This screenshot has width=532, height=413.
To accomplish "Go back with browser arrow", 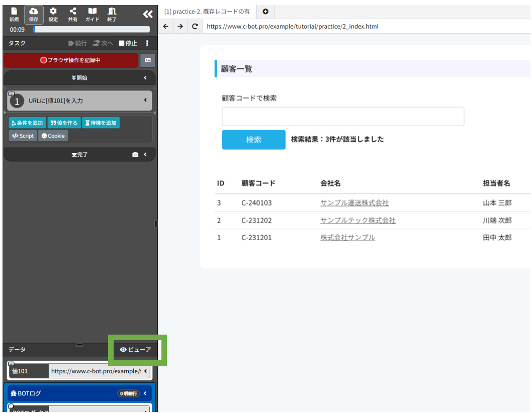I will click(x=165, y=26).
